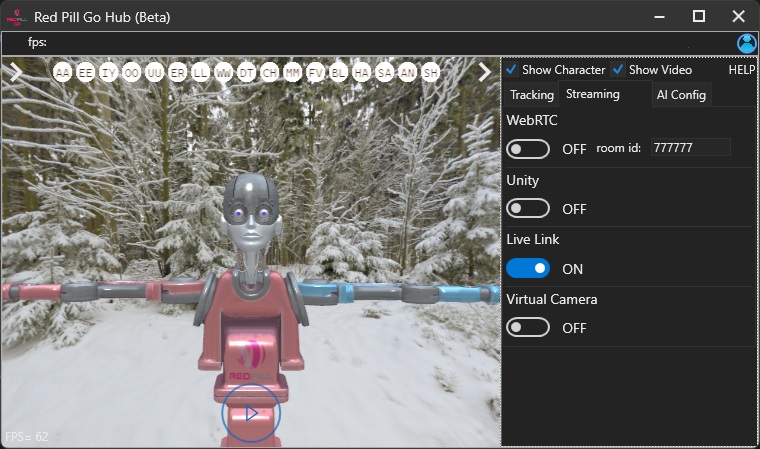Turn on the Unity streaming toggle
This screenshot has height=449, width=760.
(x=528, y=209)
